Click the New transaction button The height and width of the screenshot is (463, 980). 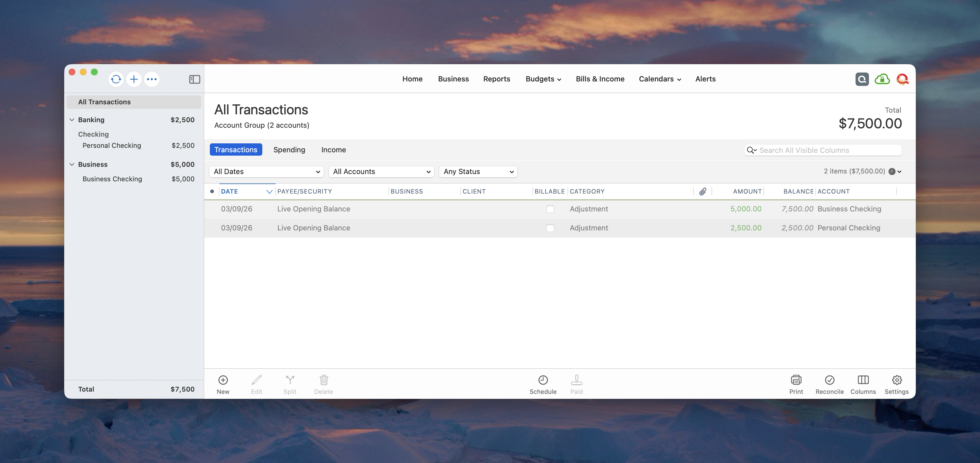(223, 384)
